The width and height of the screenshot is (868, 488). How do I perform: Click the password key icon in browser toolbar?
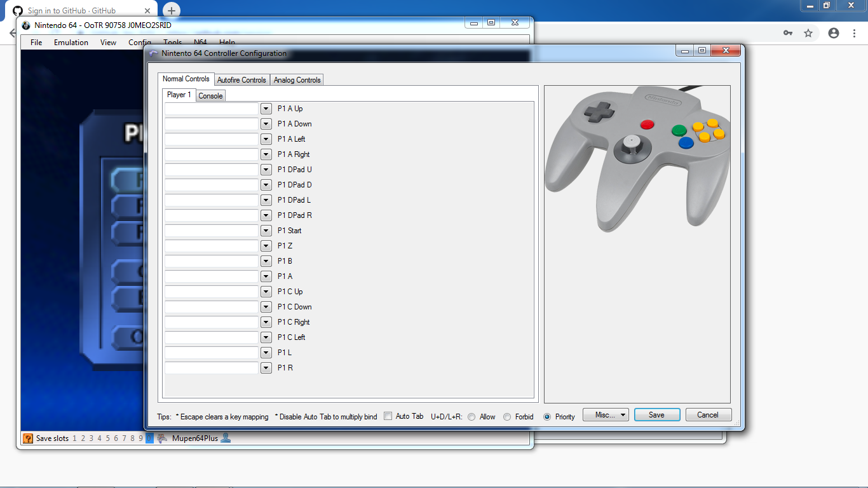tap(788, 33)
